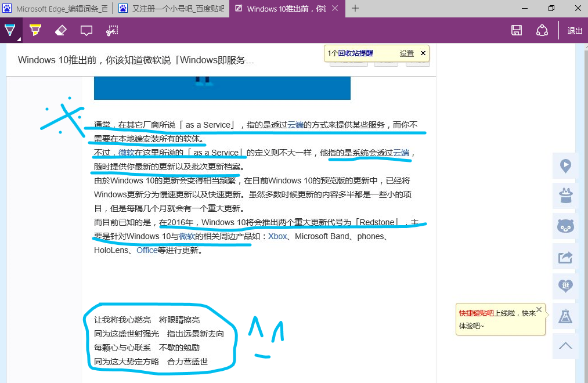Open the 微软 link after 不过，
The height and width of the screenshot is (383, 588).
127,153
